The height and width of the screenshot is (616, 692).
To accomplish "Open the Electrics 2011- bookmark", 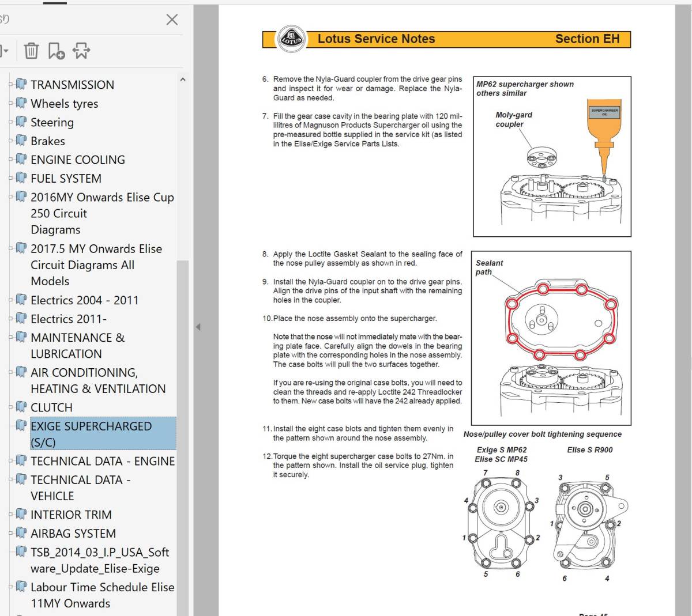I will 68,319.
